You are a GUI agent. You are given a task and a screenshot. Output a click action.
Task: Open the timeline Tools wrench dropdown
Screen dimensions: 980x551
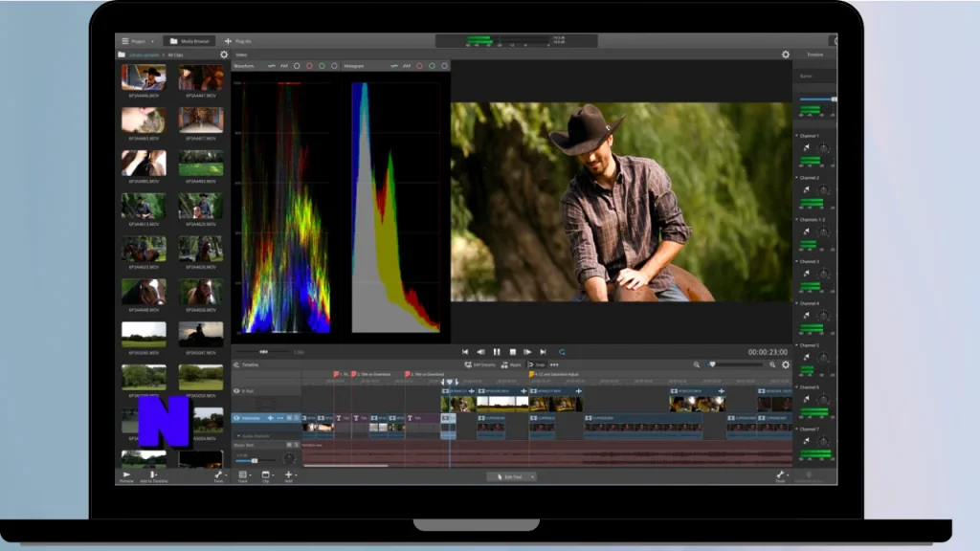[x=781, y=476]
